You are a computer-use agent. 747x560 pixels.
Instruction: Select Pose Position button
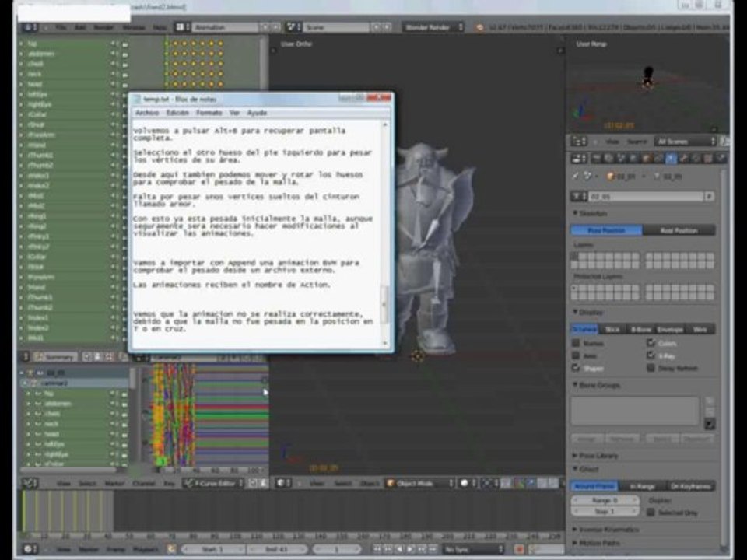click(x=606, y=230)
